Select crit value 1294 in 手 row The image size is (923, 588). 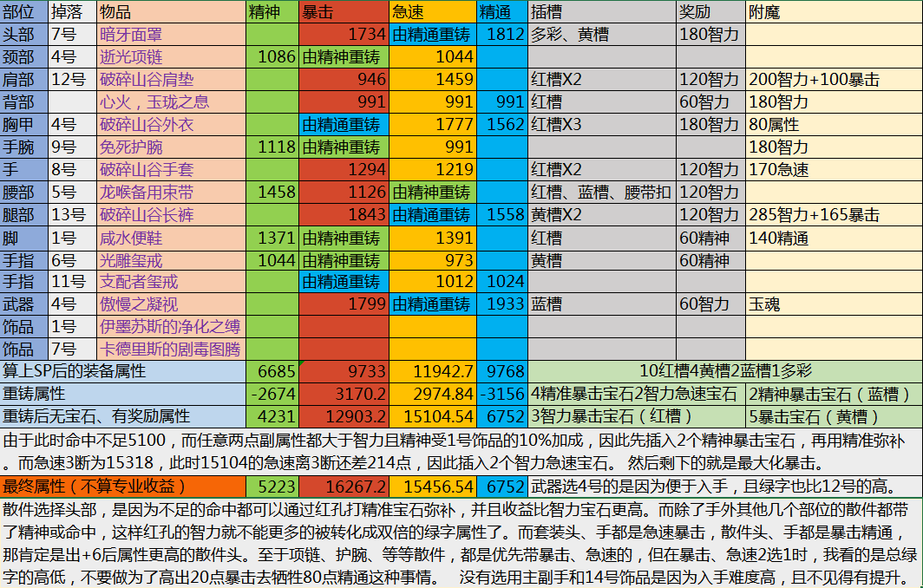click(344, 169)
